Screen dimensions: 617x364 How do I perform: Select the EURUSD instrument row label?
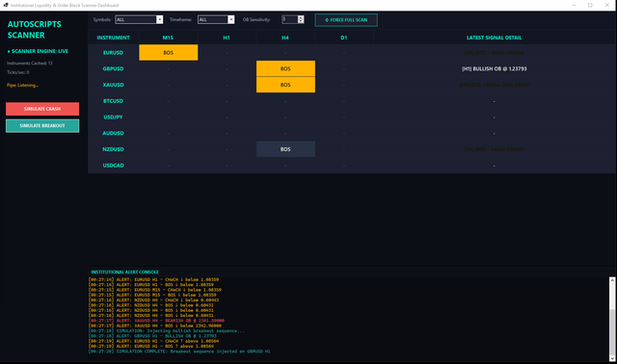point(114,53)
